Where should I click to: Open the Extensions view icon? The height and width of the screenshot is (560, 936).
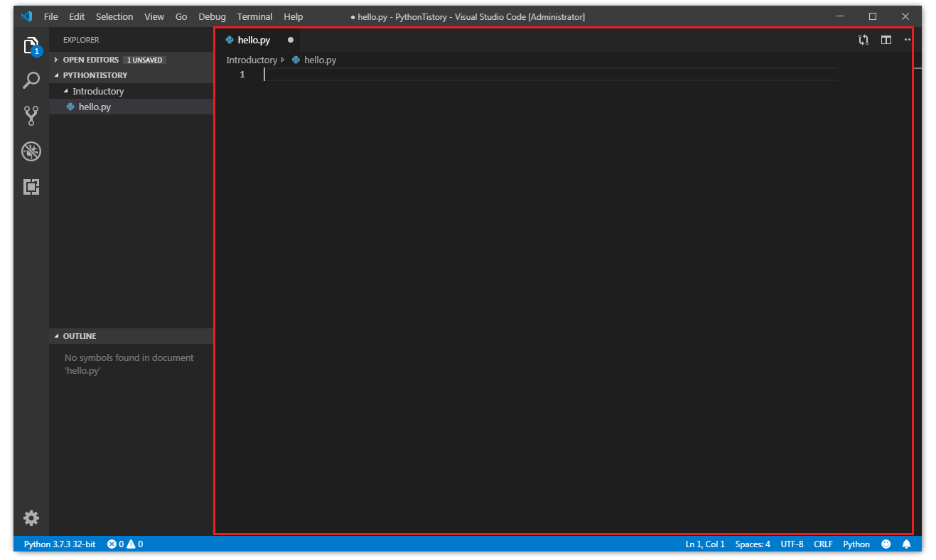point(31,187)
